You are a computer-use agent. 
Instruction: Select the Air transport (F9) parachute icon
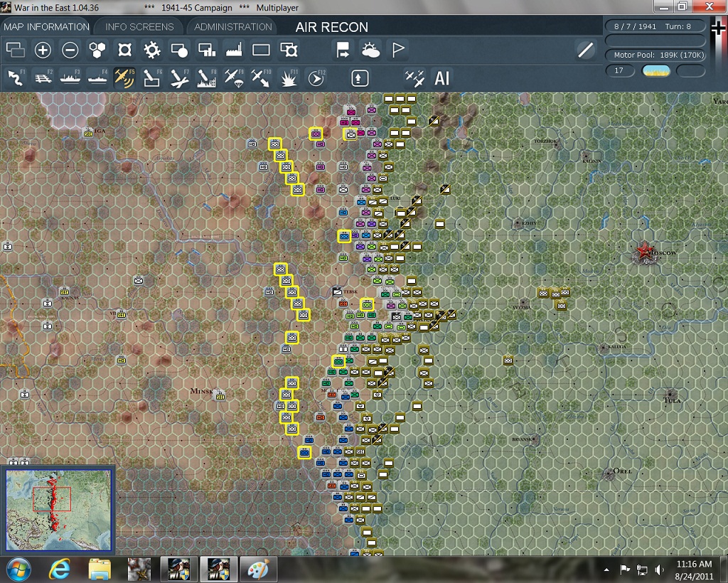pos(234,78)
